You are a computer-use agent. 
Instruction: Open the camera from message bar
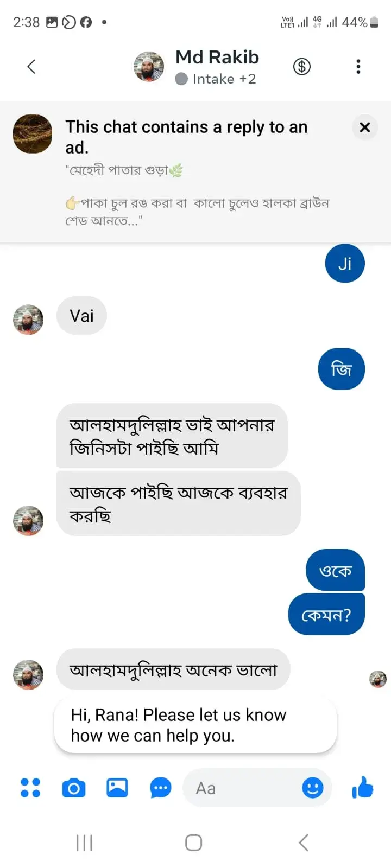click(x=74, y=788)
